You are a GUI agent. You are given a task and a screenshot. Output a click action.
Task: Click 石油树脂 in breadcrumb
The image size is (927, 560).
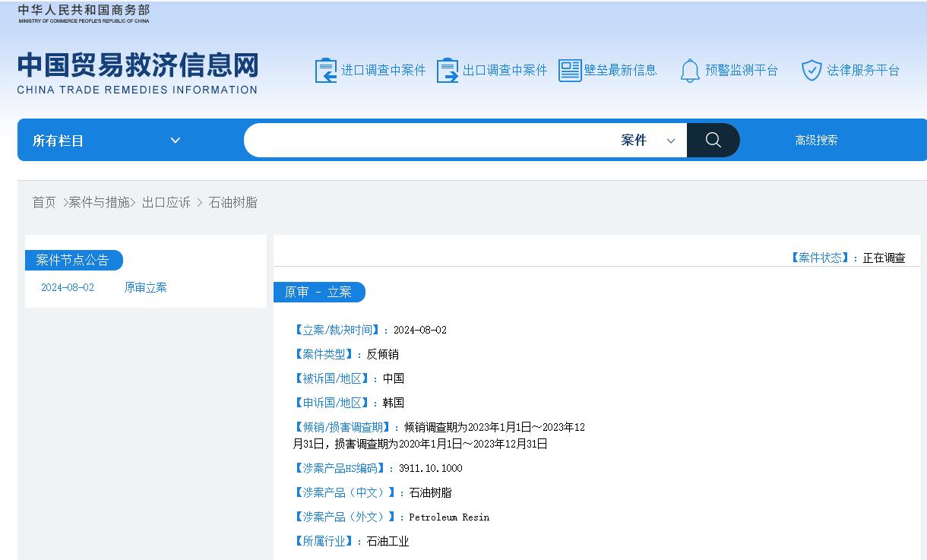point(233,203)
